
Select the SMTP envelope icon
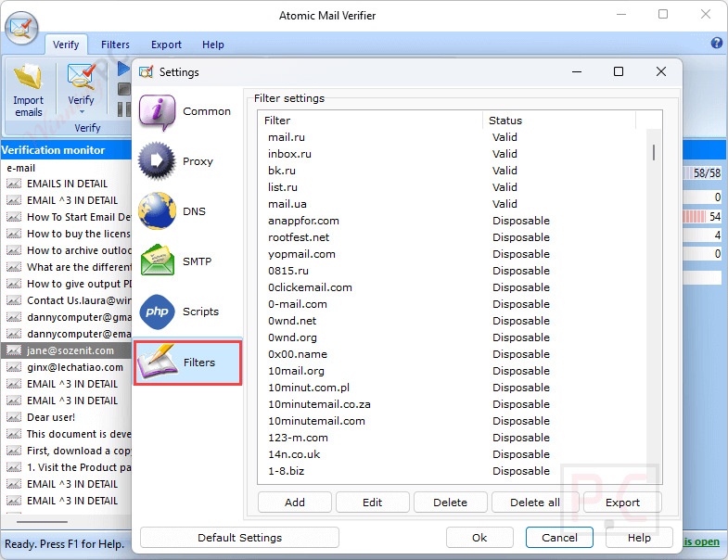point(158,261)
